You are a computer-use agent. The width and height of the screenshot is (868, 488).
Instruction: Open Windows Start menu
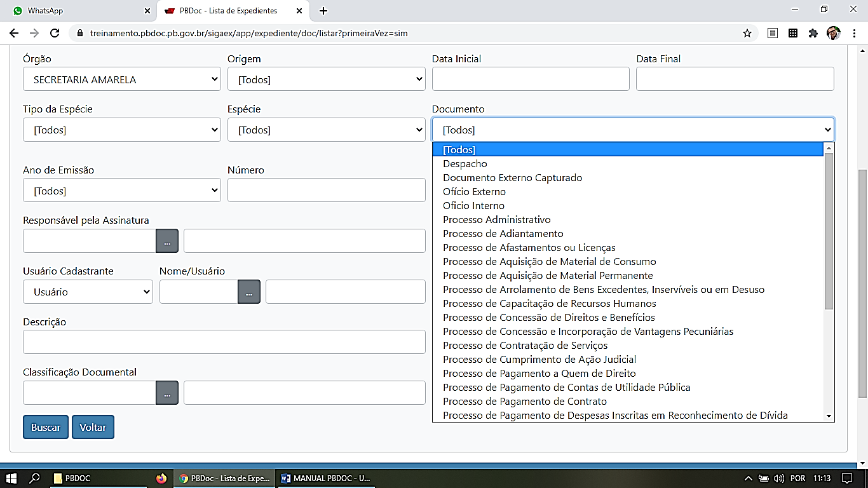11,478
